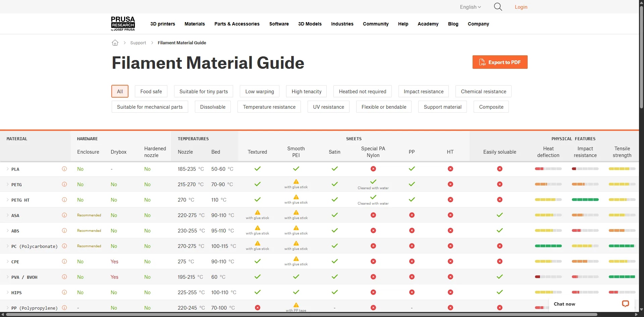Click ASA Easily soluable green checkmark
This screenshot has height=317, width=644.
(x=500, y=215)
